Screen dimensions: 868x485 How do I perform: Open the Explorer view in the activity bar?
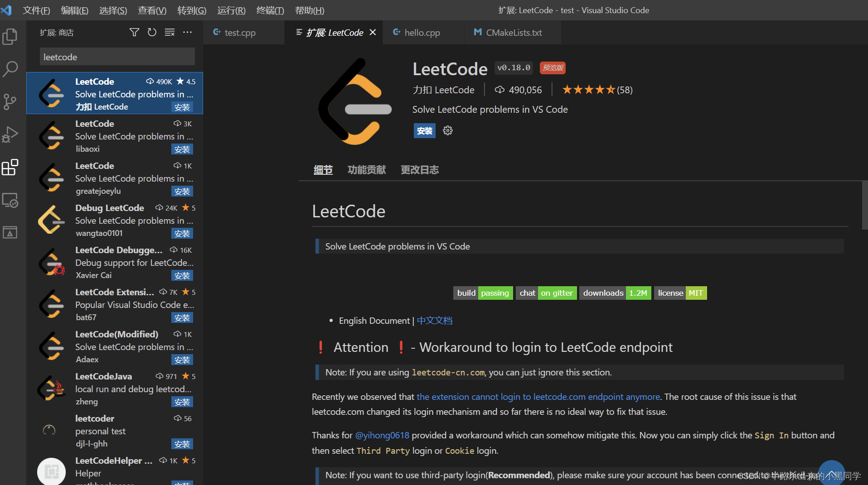10,37
